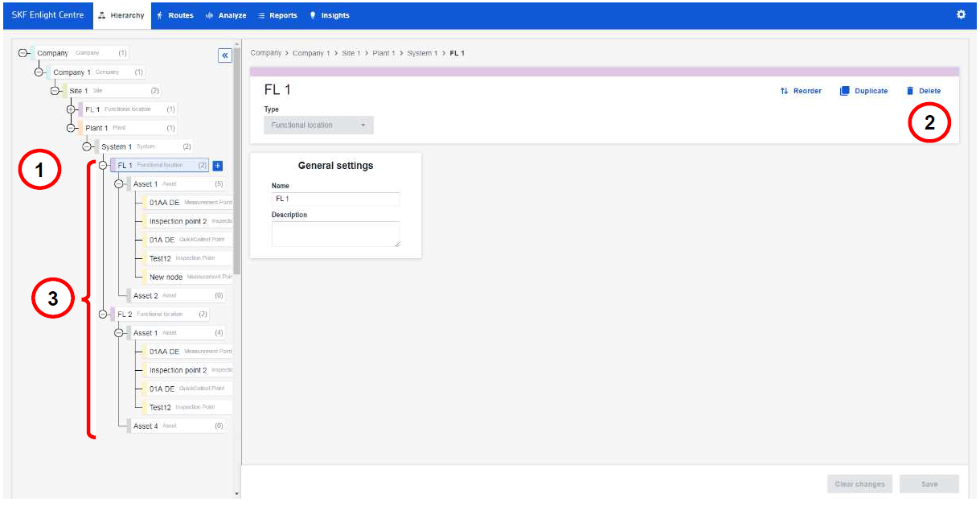Select 01AA DE under FL 2's Asset 1
The width and height of the screenshot is (980, 506).
coord(188,352)
